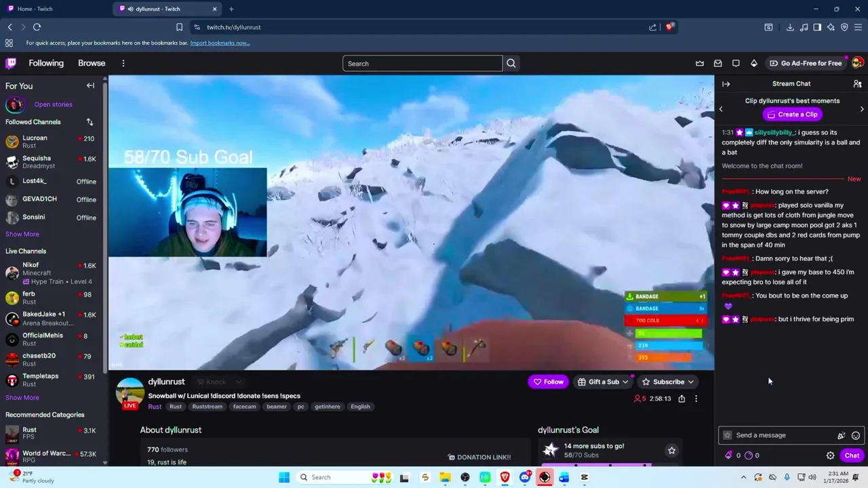This screenshot has width=868, height=488.
Task: Open the Subscribe dropdown
Action: point(668,382)
